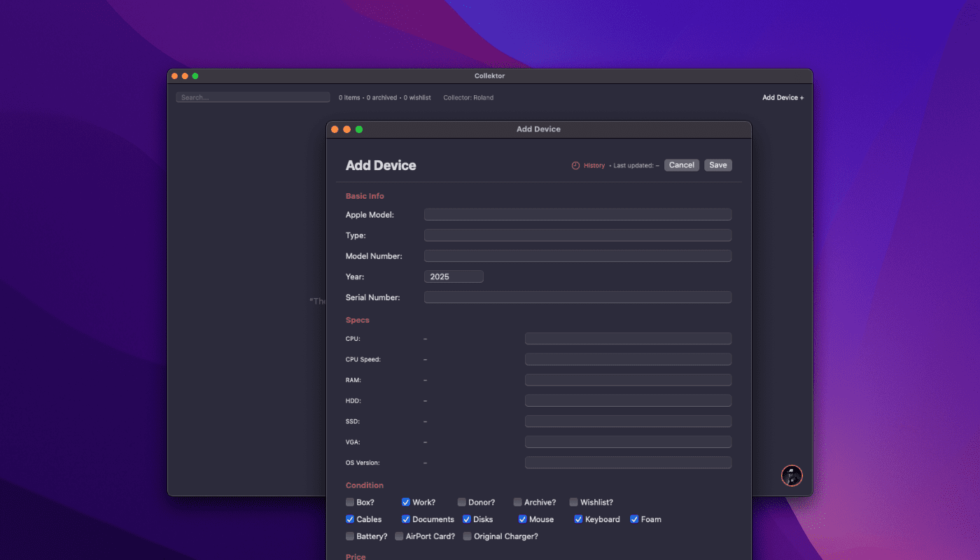Disable the Documents checkbox
Viewport: 980px width, 560px height.
(406, 519)
